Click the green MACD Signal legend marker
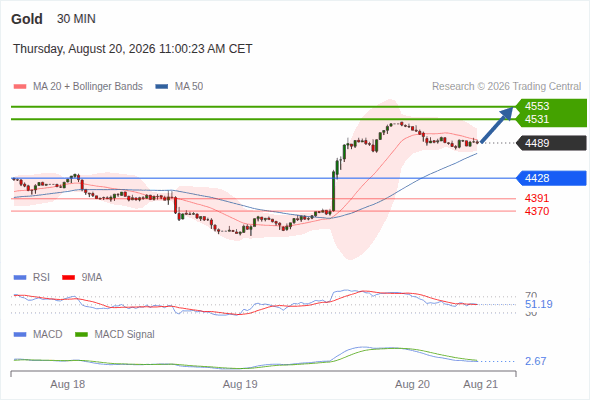This screenshot has height=400, width=590. (x=81, y=334)
